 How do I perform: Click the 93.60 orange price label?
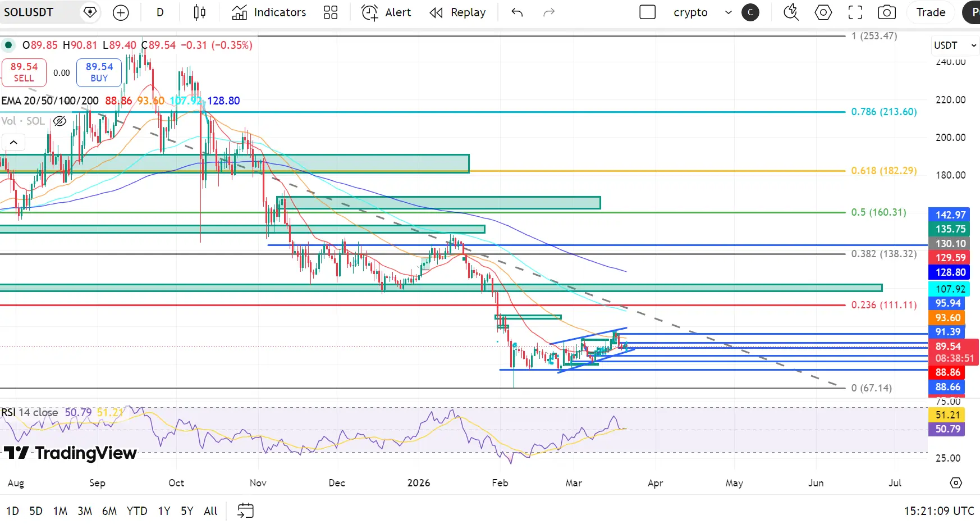[x=947, y=317]
